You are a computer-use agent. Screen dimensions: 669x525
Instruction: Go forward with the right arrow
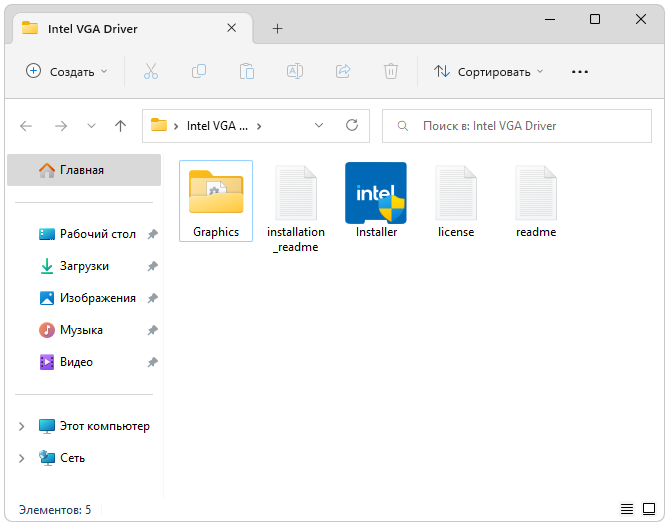pyautogui.click(x=61, y=126)
